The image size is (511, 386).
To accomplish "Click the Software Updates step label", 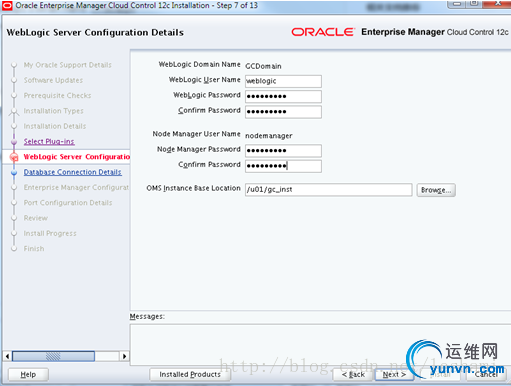I will coord(53,80).
